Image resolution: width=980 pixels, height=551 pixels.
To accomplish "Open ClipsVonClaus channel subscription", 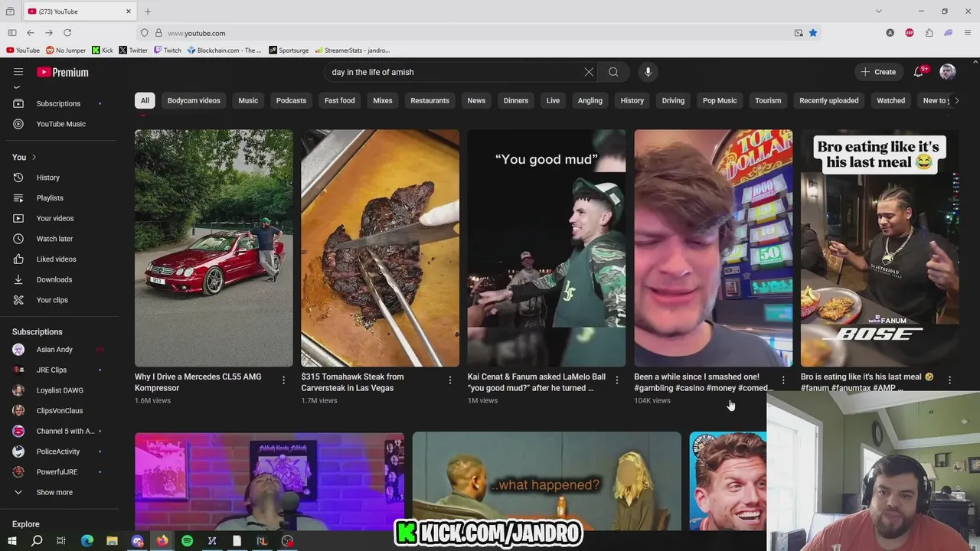I will point(58,411).
